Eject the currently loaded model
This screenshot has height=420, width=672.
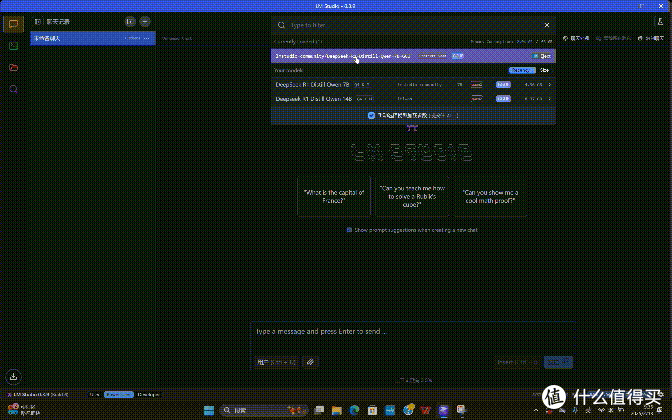coord(542,56)
